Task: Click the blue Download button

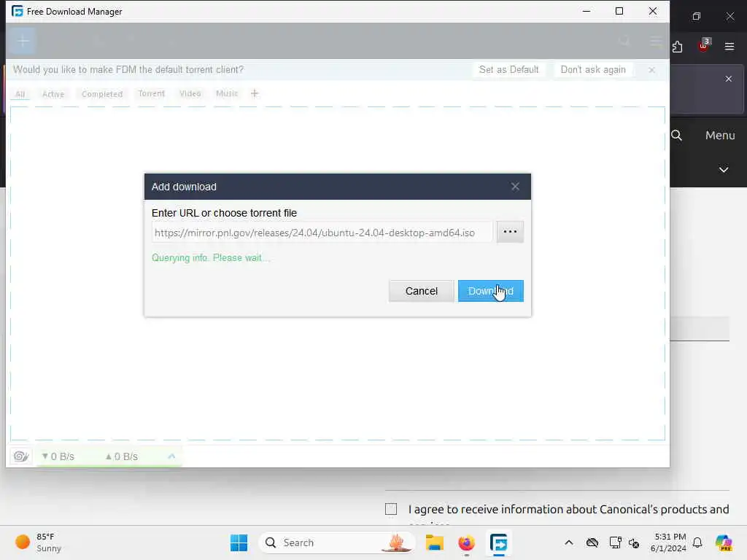Action: (x=491, y=291)
